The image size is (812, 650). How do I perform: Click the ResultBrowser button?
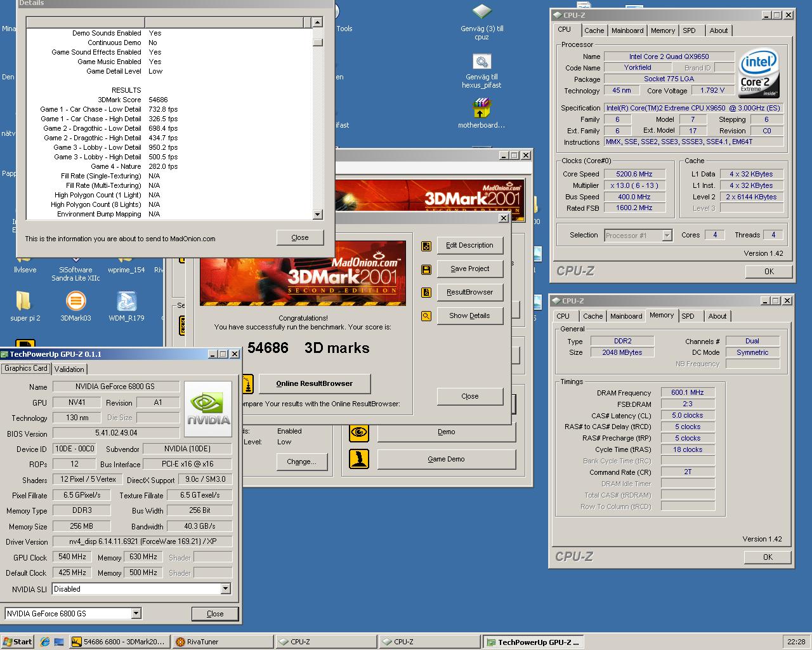[469, 292]
